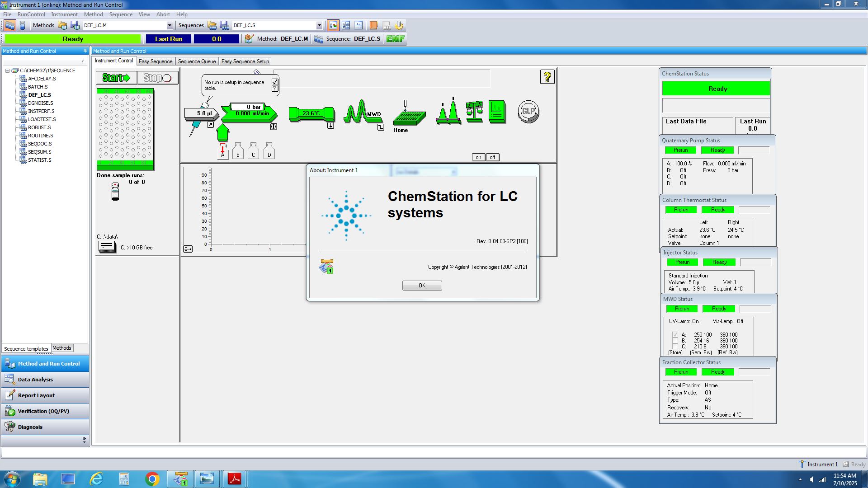Click the green report page icon
Viewport: 868px width, 488px height.
pyautogui.click(x=497, y=111)
